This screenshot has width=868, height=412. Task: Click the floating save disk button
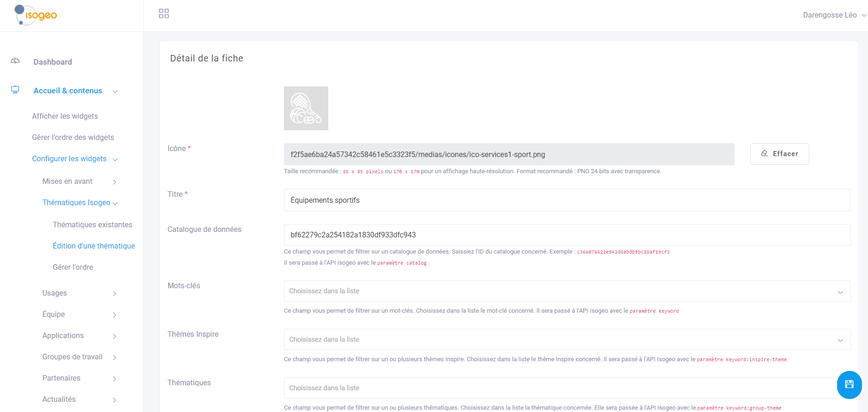849,384
